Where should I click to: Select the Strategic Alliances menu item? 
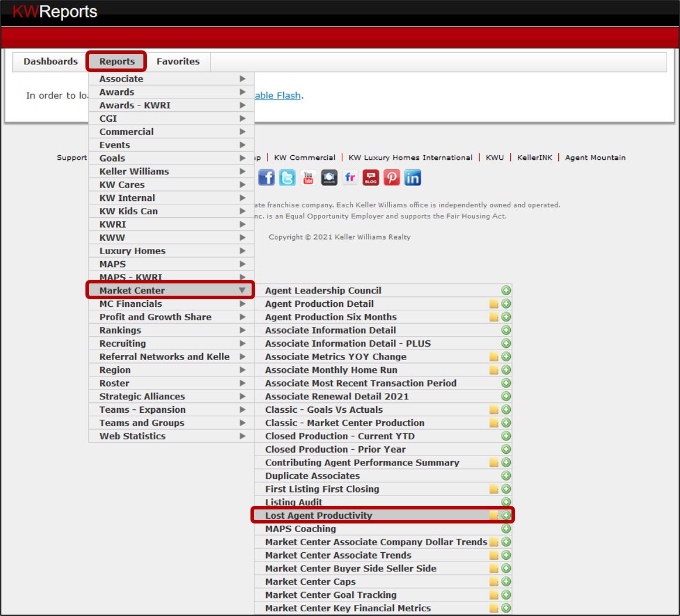(171, 396)
